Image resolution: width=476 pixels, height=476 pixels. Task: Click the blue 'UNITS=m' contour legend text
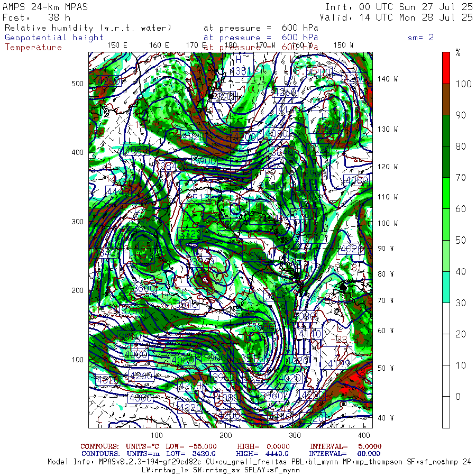143,454
